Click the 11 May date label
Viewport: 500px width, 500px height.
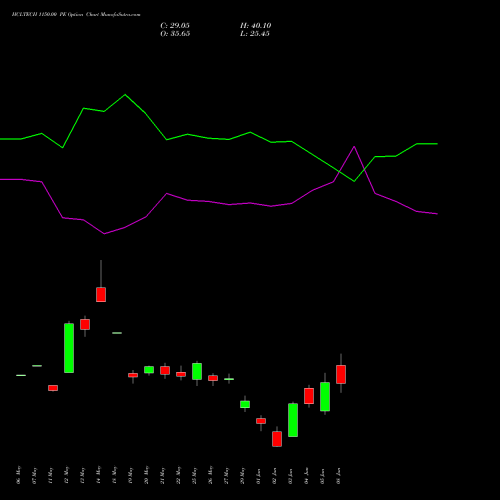pos(50,475)
